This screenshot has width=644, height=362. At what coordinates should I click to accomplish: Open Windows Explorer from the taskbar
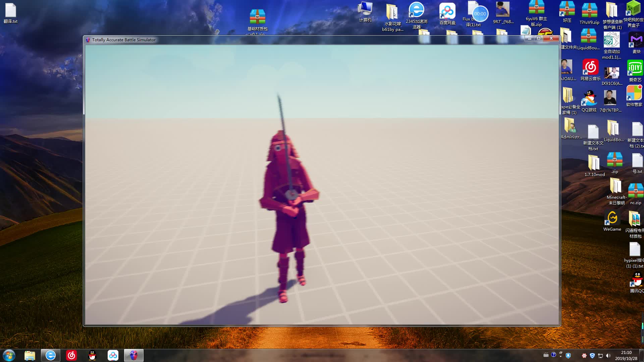pyautogui.click(x=30, y=355)
